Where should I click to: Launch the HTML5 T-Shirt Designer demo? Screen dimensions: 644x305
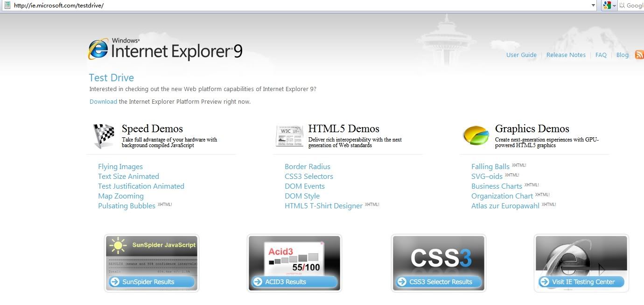[323, 206]
